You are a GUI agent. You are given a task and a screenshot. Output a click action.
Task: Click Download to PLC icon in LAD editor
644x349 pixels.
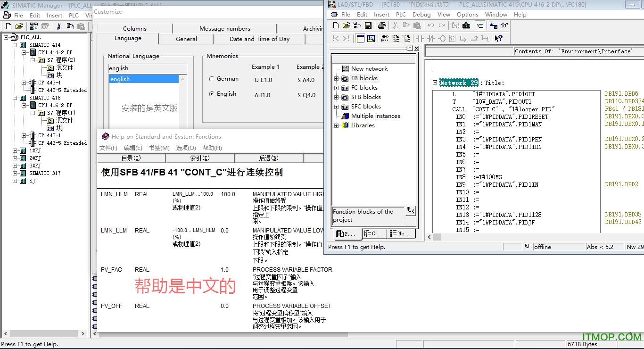466,25
